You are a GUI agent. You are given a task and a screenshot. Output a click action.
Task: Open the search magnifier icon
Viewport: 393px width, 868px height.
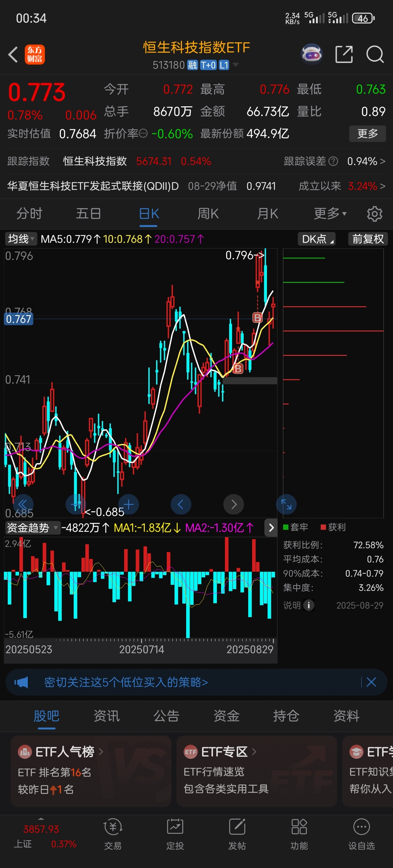[375, 54]
